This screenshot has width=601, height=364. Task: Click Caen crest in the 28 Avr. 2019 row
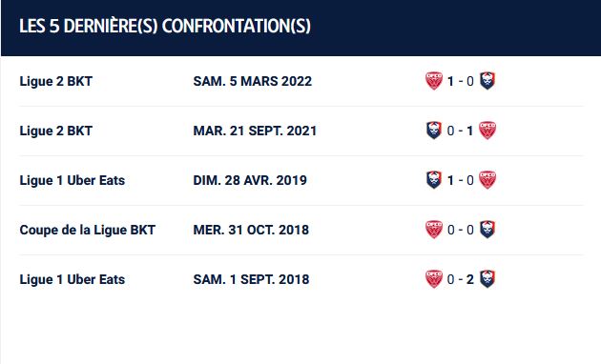click(434, 180)
